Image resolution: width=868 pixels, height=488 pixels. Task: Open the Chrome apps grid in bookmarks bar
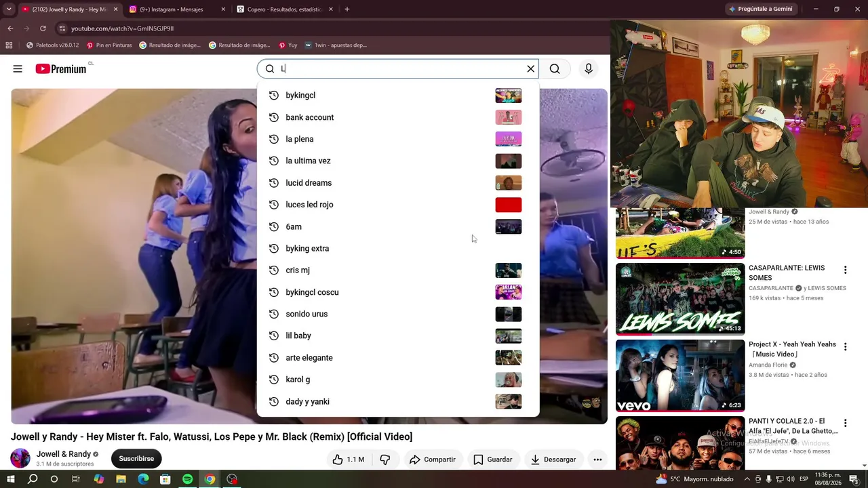(x=9, y=45)
